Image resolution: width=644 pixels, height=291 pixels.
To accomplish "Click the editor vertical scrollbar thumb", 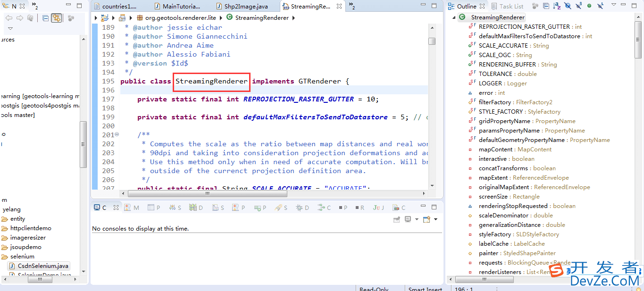I will point(432,41).
